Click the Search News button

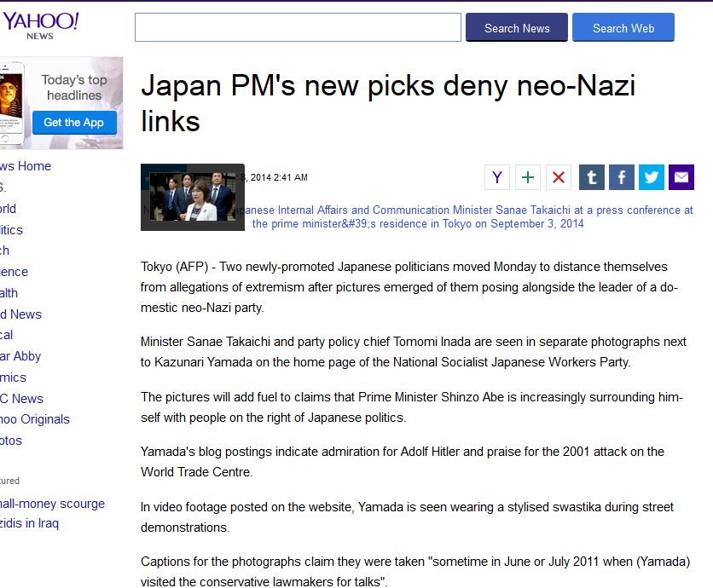517,28
